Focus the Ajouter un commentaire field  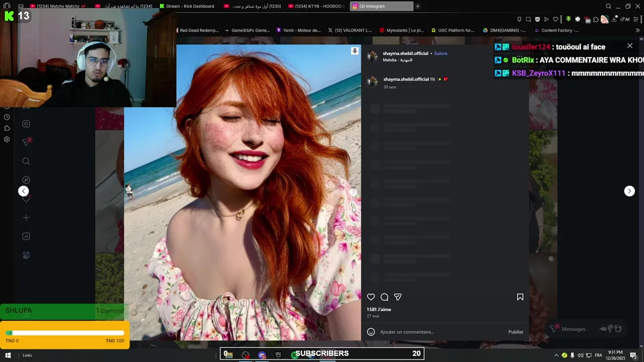pos(442,332)
